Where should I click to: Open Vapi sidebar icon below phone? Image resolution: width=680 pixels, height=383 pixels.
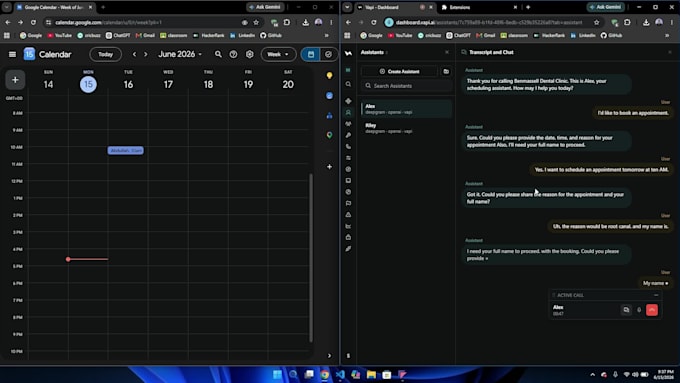pyautogui.click(x=348, y=158)
